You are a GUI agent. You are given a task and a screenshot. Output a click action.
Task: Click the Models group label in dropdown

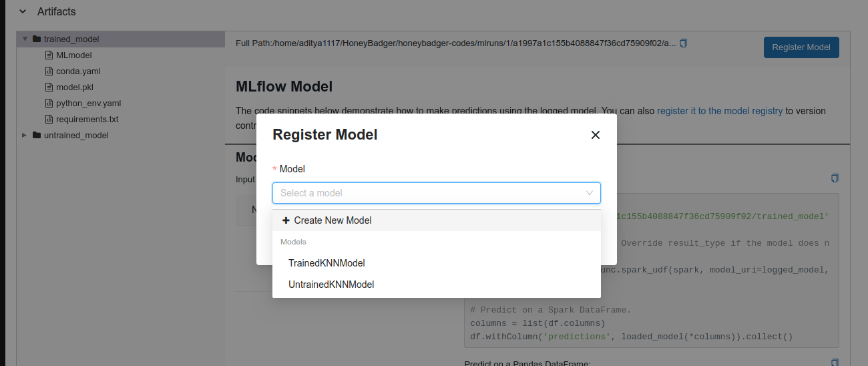tap(293, 242)
